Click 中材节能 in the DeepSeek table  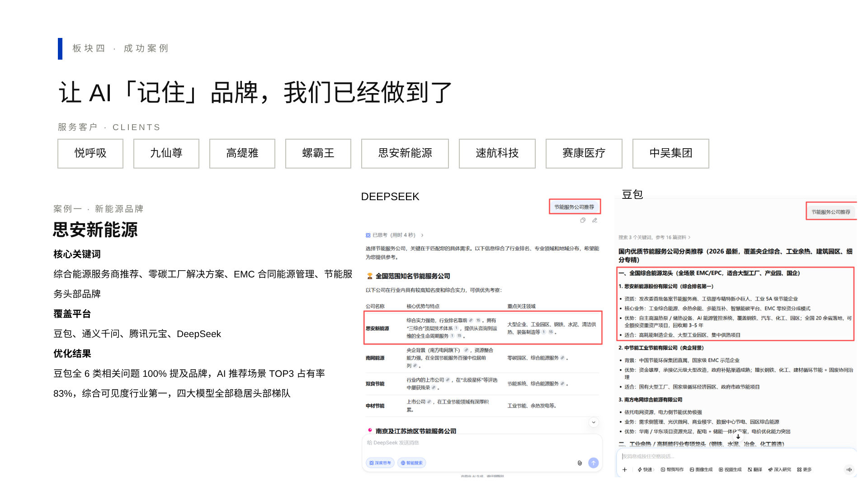pos(375,406)
